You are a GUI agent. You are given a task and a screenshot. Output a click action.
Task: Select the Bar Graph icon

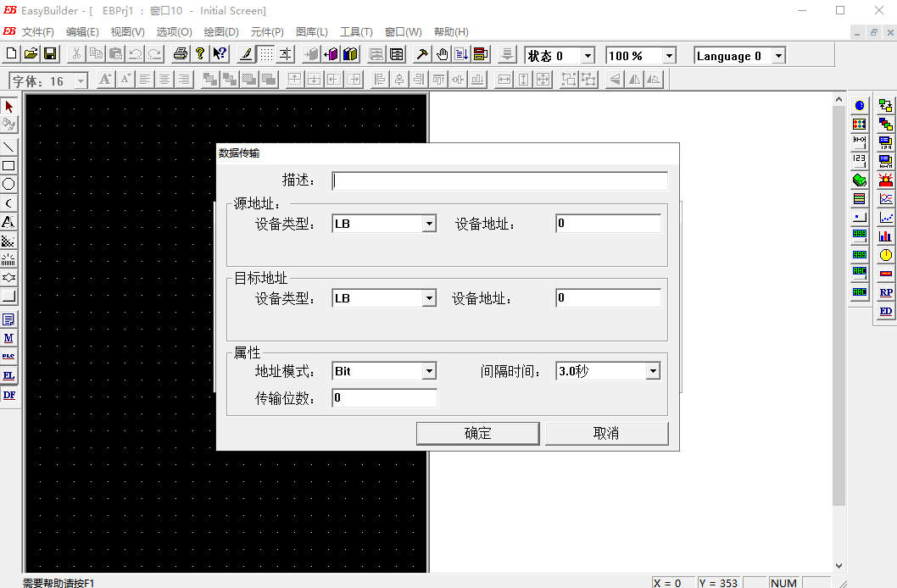pyautogui.click(x=886, y=236)
